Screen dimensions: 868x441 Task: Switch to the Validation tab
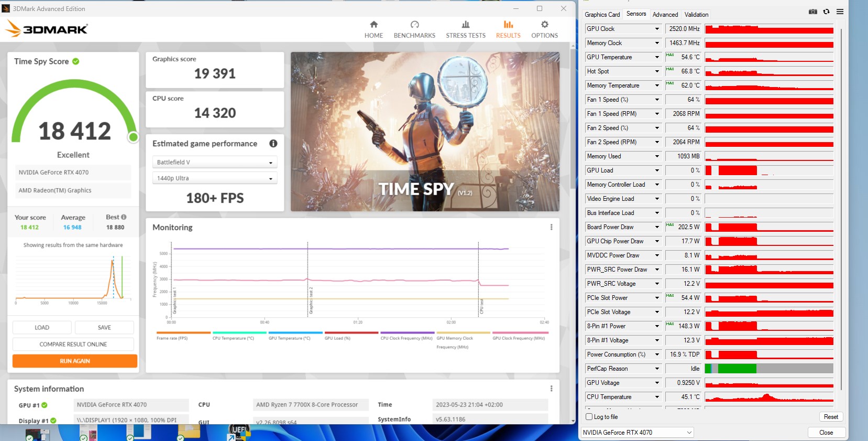[696, 15]
